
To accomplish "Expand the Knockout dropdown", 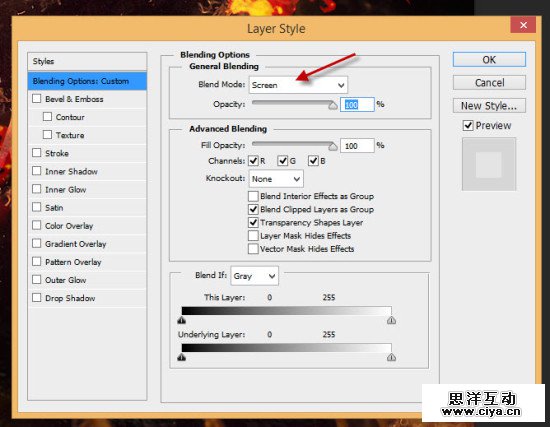I will [276, 179].
